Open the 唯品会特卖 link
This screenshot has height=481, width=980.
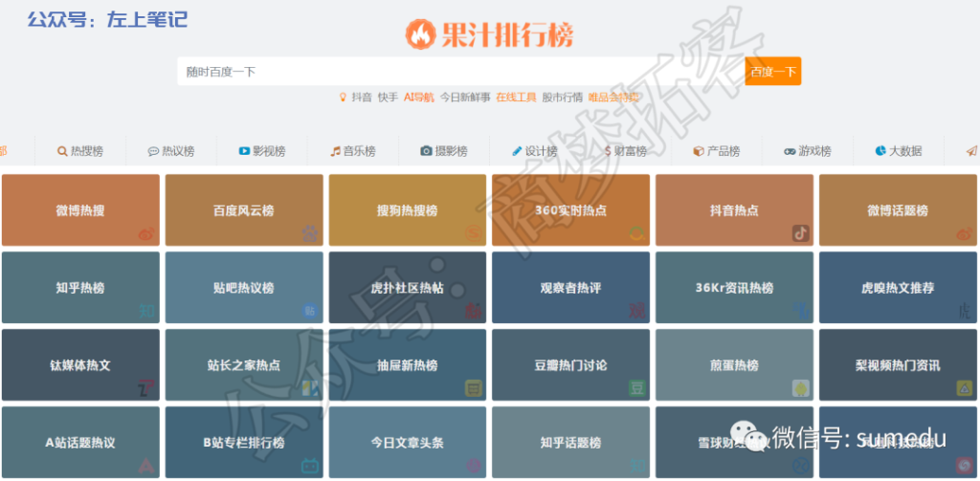click(613, 98)
